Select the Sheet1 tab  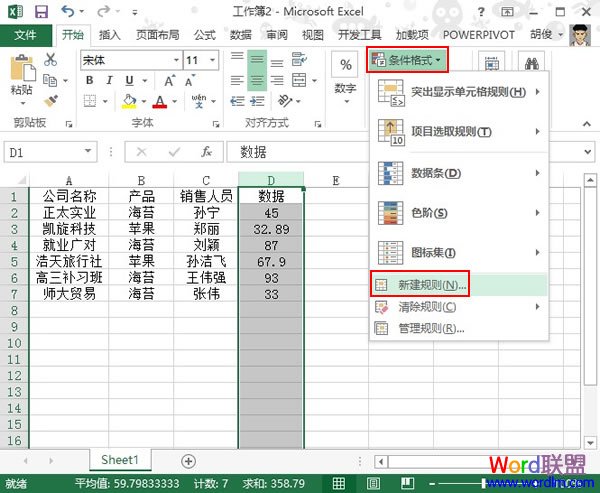pos(120,460)
